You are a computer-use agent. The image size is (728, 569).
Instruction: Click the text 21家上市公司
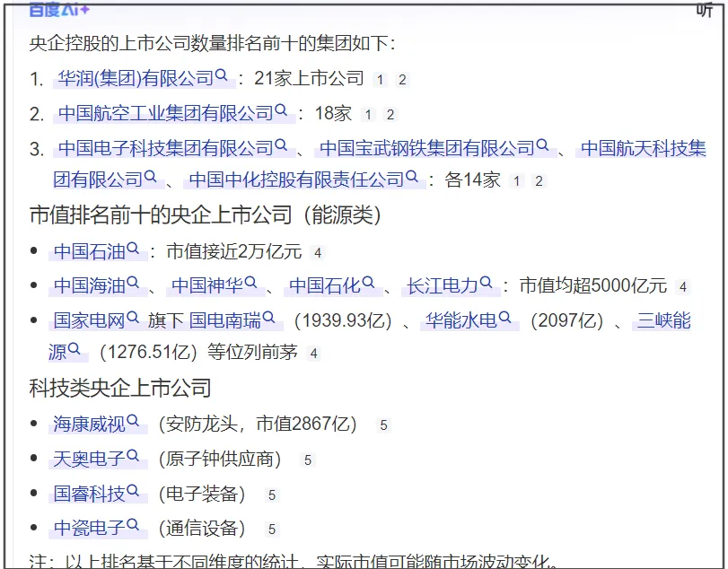309,78
